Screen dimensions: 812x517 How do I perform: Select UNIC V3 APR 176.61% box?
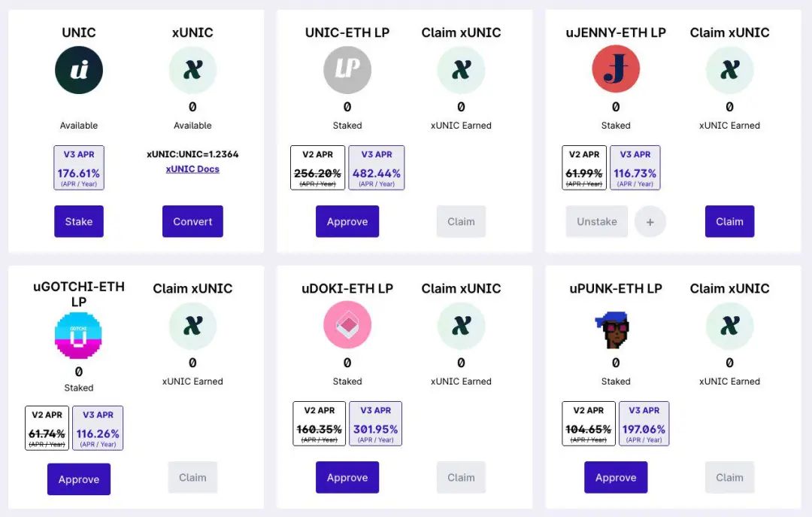point(79,168)
